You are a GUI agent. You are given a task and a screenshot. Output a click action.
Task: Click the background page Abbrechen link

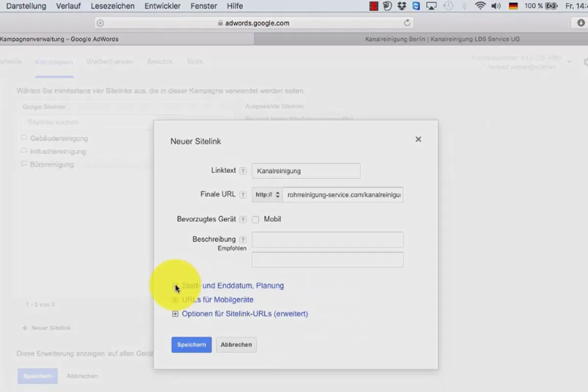coord(82,376)
